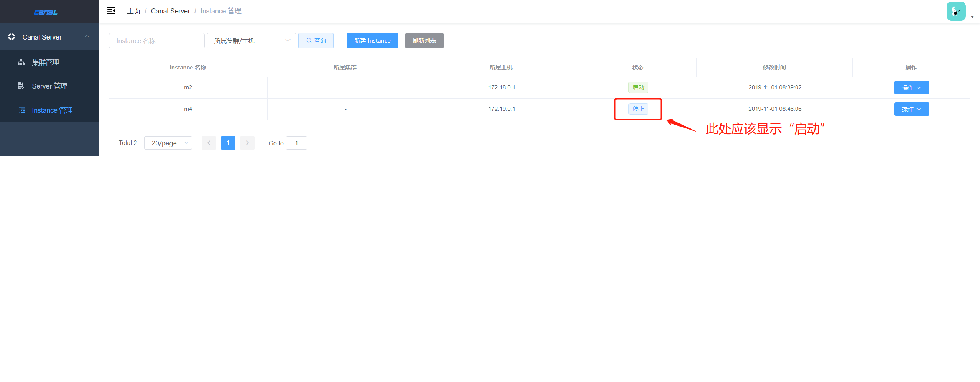The image size is (980, 382).
Task: Click the Go to page input field
Action: [x=296, y=143]
